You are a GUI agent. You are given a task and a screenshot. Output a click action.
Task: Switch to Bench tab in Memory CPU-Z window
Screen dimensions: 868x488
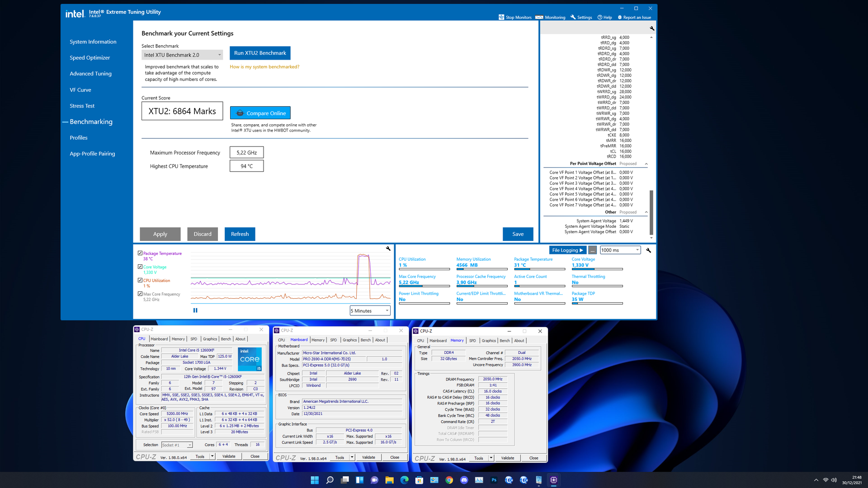505,341
